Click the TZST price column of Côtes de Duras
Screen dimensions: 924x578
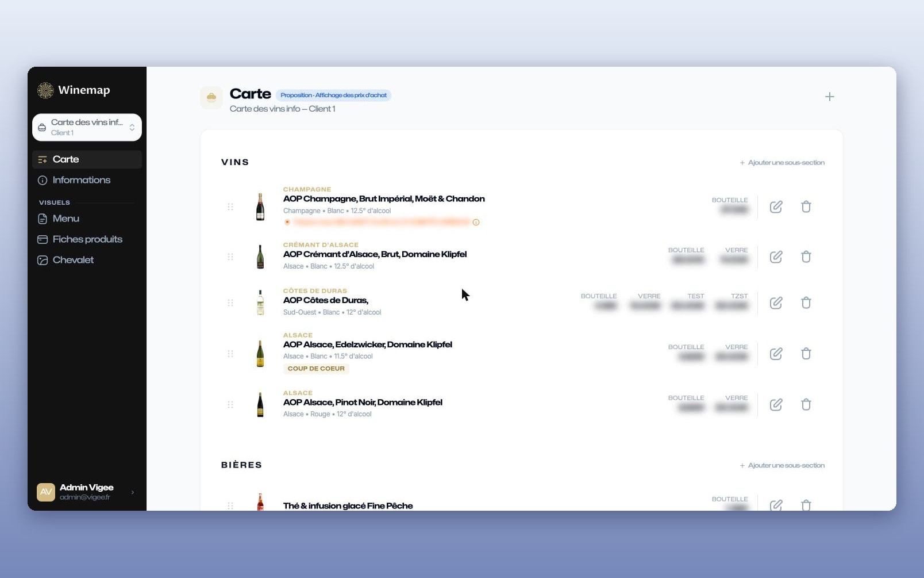731,301
